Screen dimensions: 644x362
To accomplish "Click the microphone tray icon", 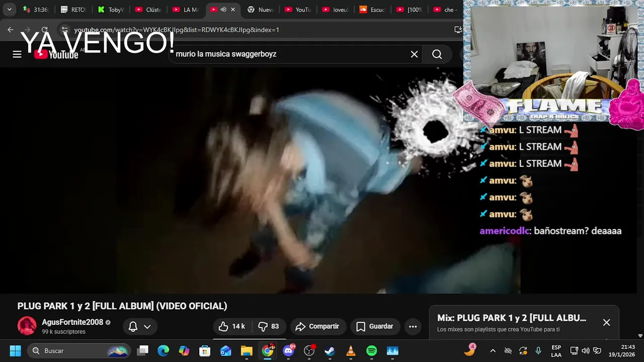I will [x=538, y=350].
